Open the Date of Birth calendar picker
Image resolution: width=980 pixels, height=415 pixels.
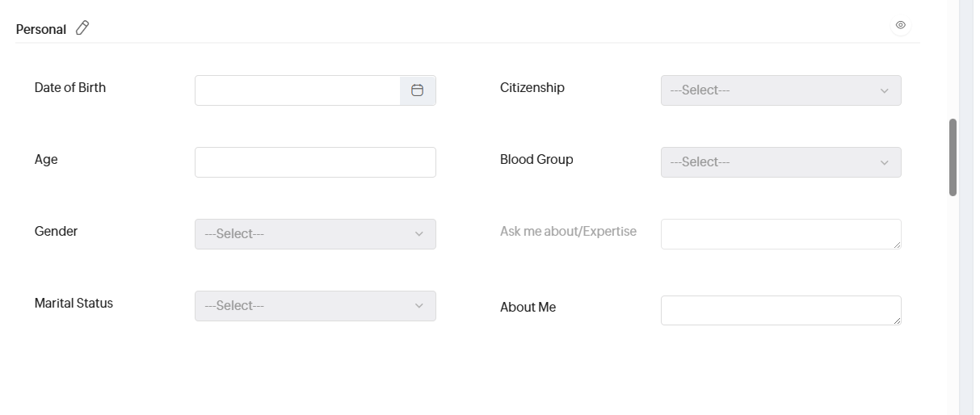418,90
